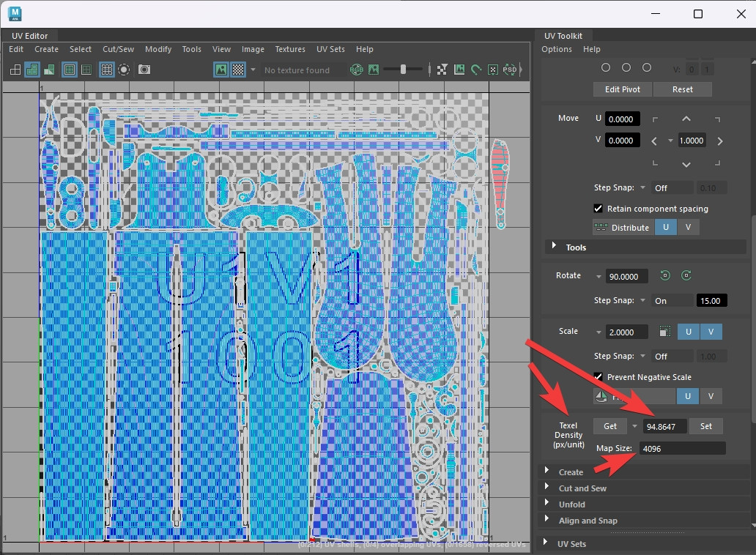Click the isolate select icon
The image size is (756, 555).
pyautogui.click(x=124, y=70)
